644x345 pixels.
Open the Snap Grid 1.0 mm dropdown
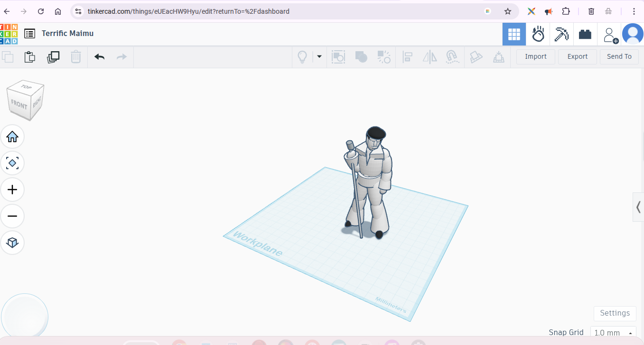pos(613,333)
